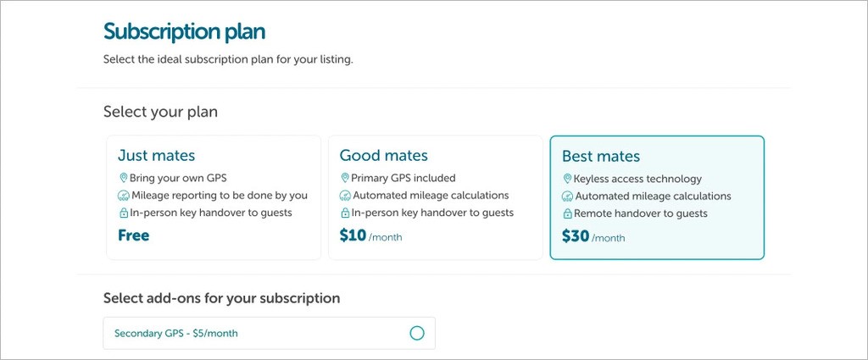Click the Subscription plan heading
This screenshot has width=868, height=360.
(184, 32)
